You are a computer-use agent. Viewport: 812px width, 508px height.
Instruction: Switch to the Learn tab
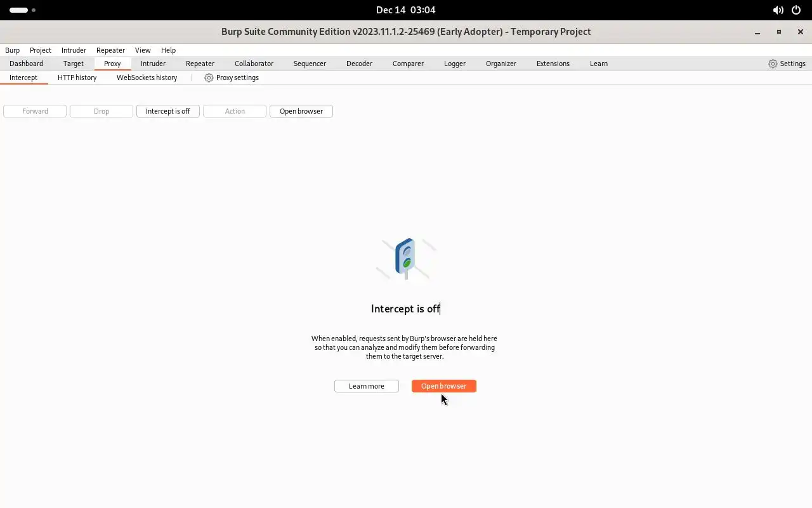[599, 63]
